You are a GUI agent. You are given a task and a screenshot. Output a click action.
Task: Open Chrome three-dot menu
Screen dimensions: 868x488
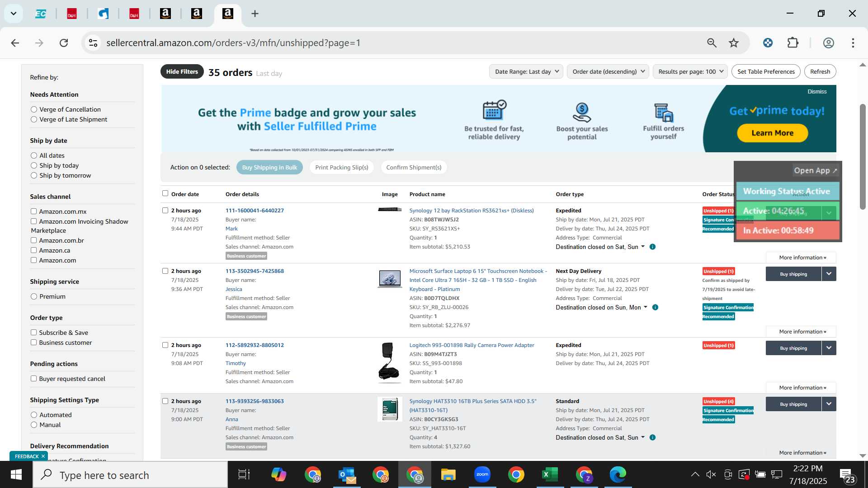coord(853,43)
